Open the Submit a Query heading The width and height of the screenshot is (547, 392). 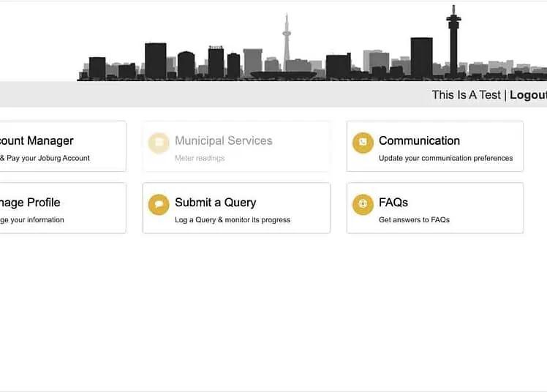click(x=215, y=203)
